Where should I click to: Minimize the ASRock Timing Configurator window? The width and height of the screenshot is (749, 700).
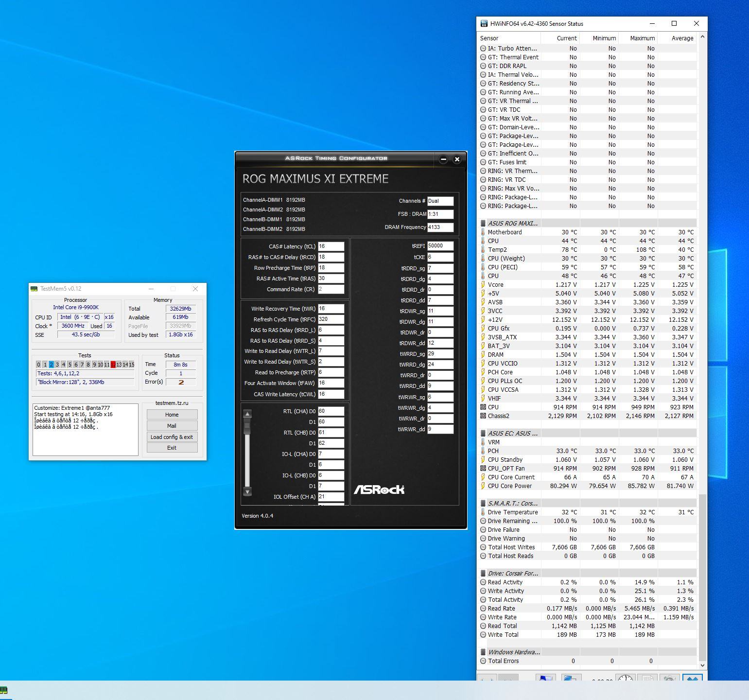[x=443, y=159]
